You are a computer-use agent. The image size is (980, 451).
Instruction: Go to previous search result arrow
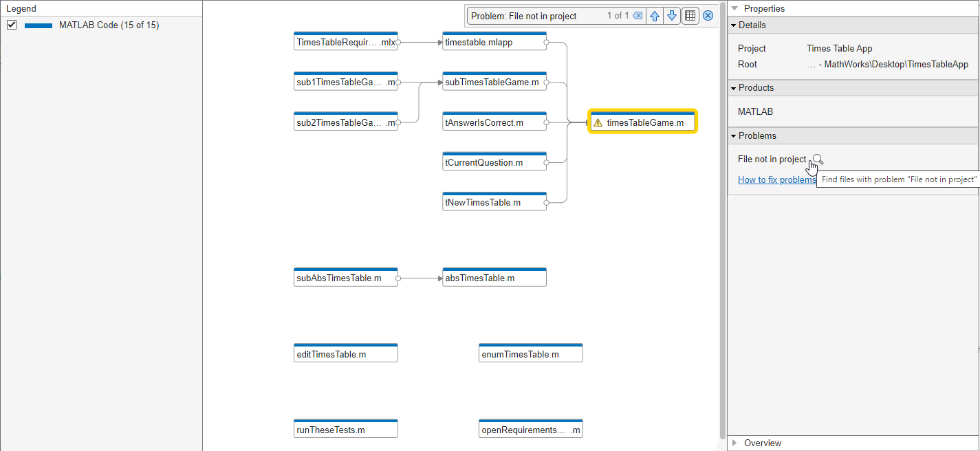coord(655,16)
